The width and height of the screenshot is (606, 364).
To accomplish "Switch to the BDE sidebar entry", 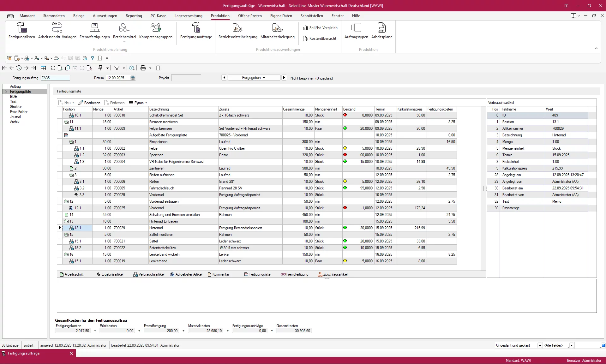I will pos(14,96).
